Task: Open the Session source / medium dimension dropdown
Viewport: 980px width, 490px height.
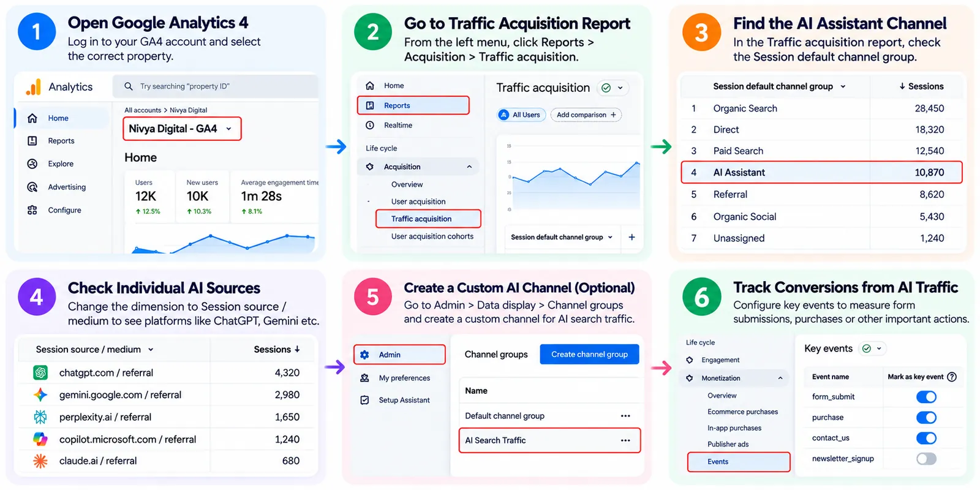Action: 151,350
